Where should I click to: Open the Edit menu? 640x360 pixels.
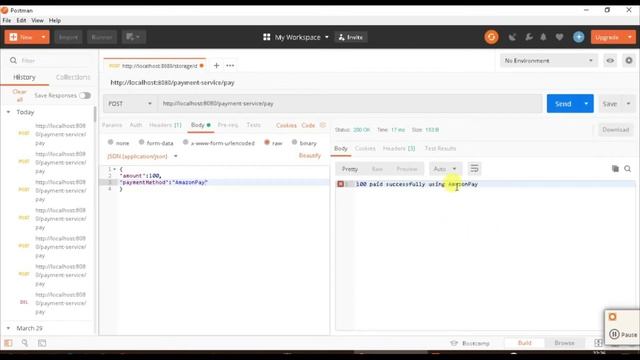pos(21,20)
